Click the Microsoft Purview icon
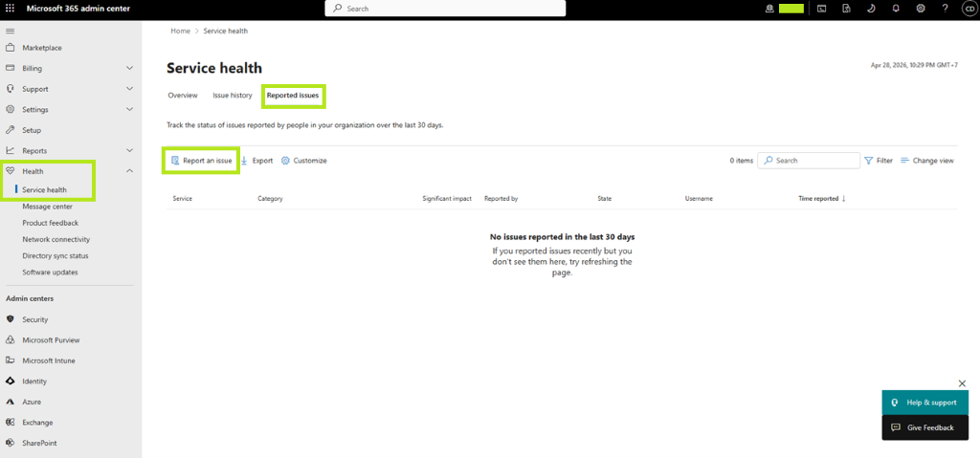980x458 pixels. 10,339
